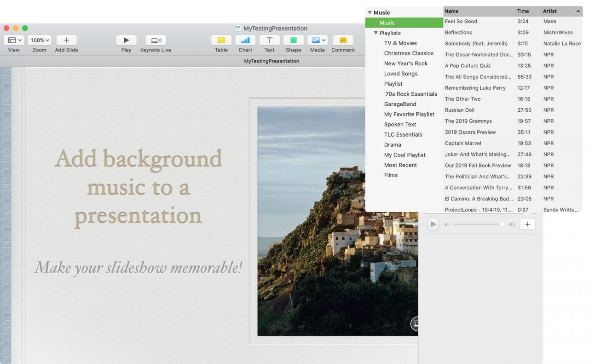Click the MyTestingPresentation document tab

(x=271, y=61)
